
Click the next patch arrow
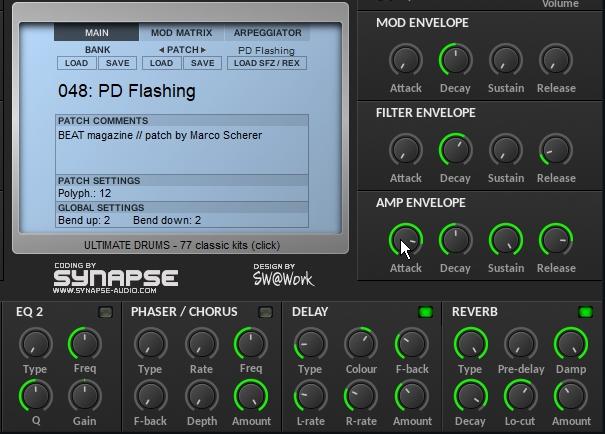click(x=203, y=49)
